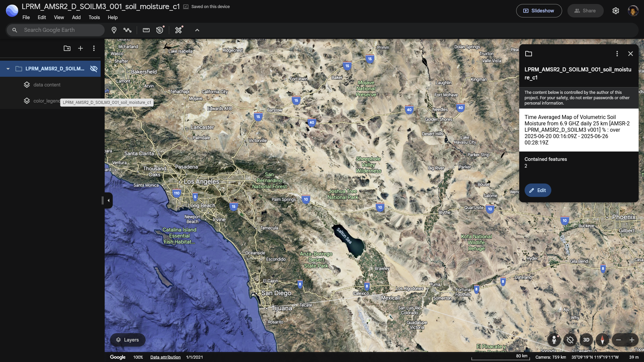644x362 pixels.
Task: Click the plus icon to add feature
Action: (80, 48)
